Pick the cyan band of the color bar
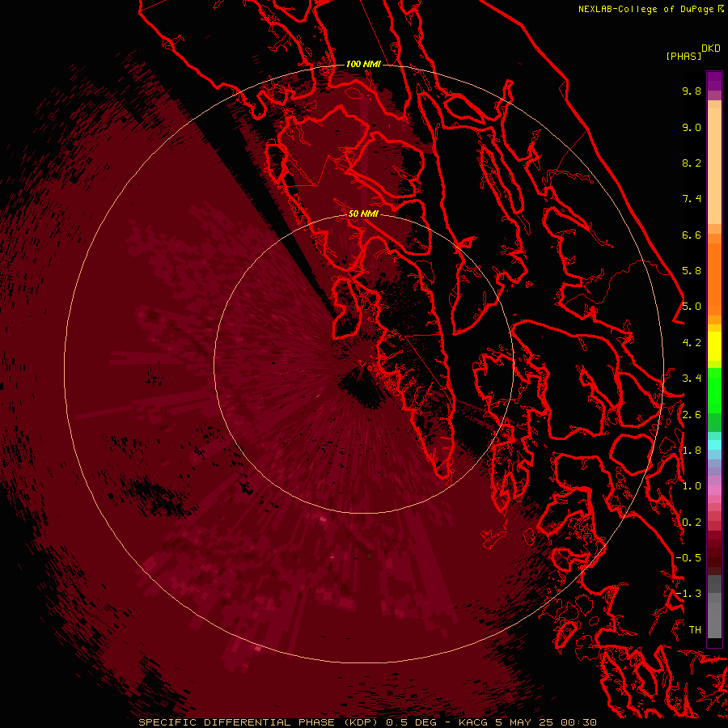 click(x=714, y=445)
